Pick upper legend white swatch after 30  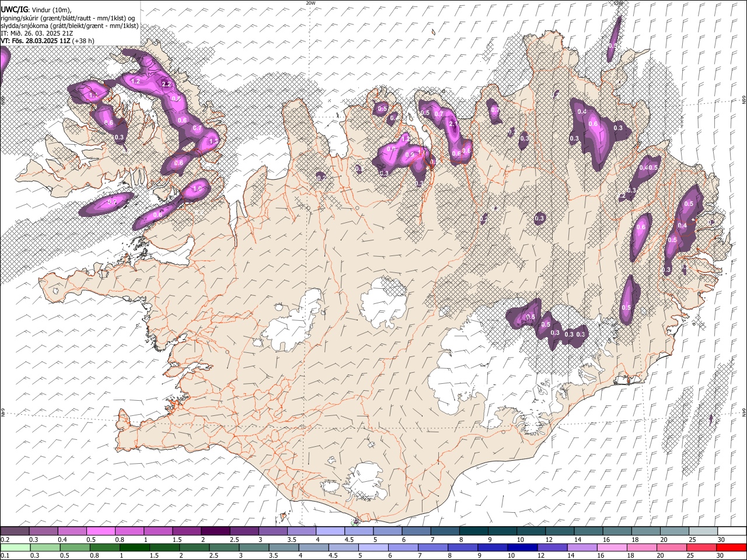(x=732, y=531)
